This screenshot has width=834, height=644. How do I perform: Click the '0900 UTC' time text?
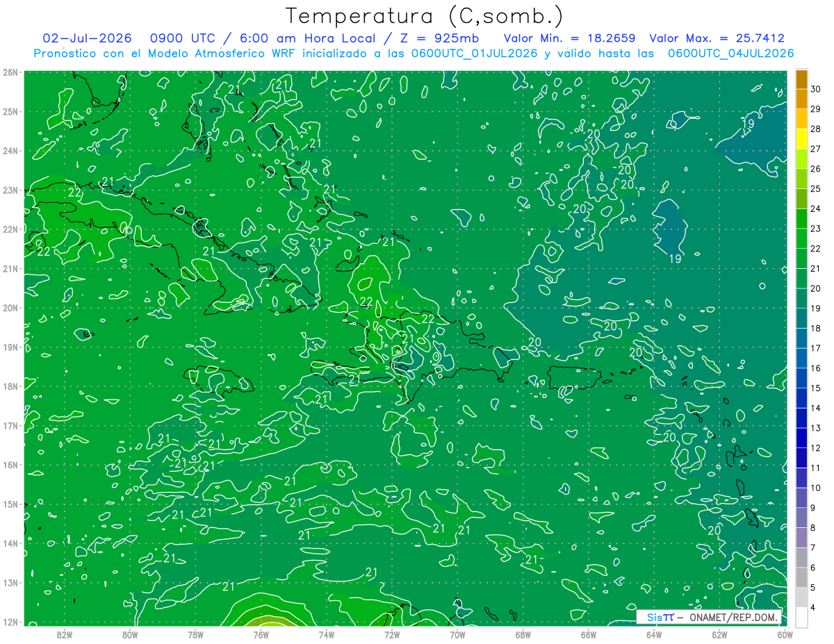coord(182,38)
